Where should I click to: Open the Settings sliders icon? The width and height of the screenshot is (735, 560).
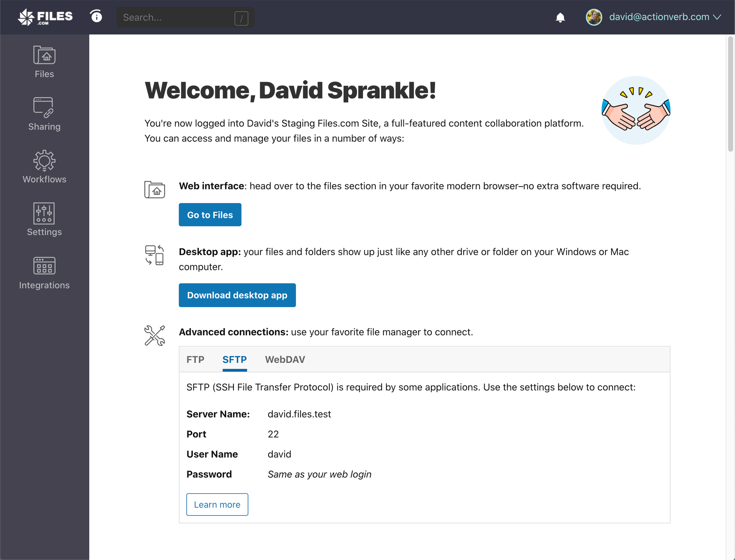click(44, 214)
